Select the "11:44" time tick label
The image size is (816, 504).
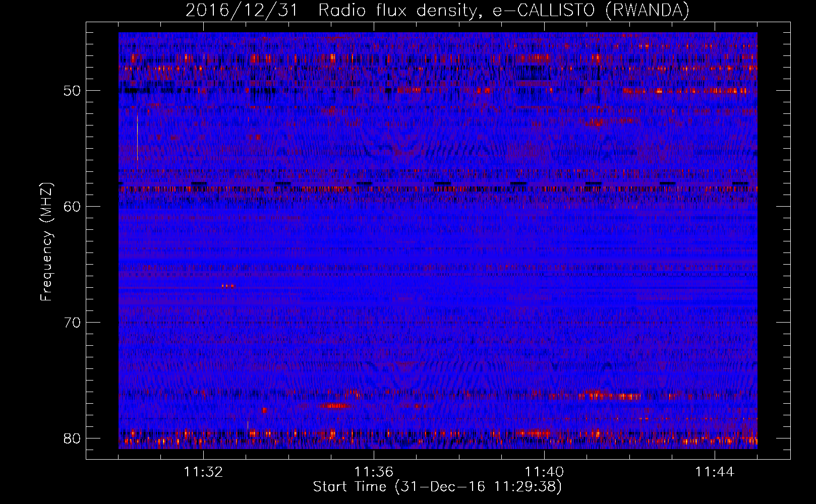tap(715, 472)
